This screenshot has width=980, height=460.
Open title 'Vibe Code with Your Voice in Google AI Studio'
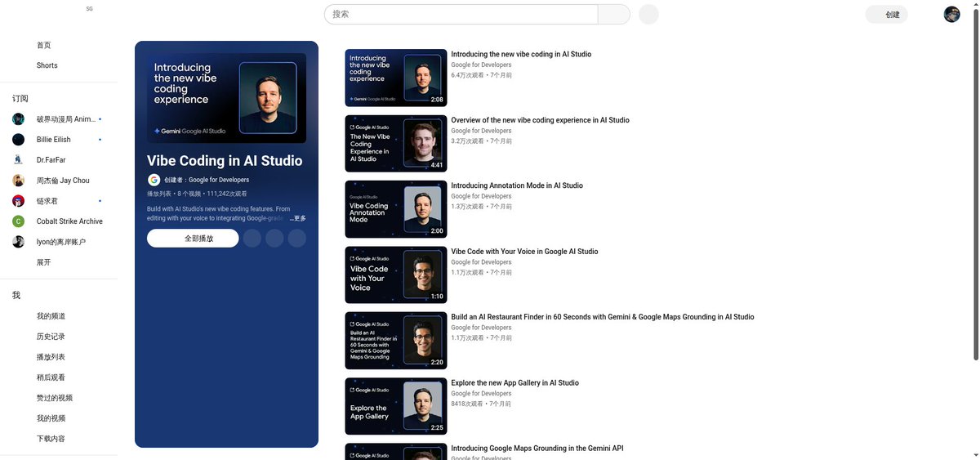[x=524, y=252]
